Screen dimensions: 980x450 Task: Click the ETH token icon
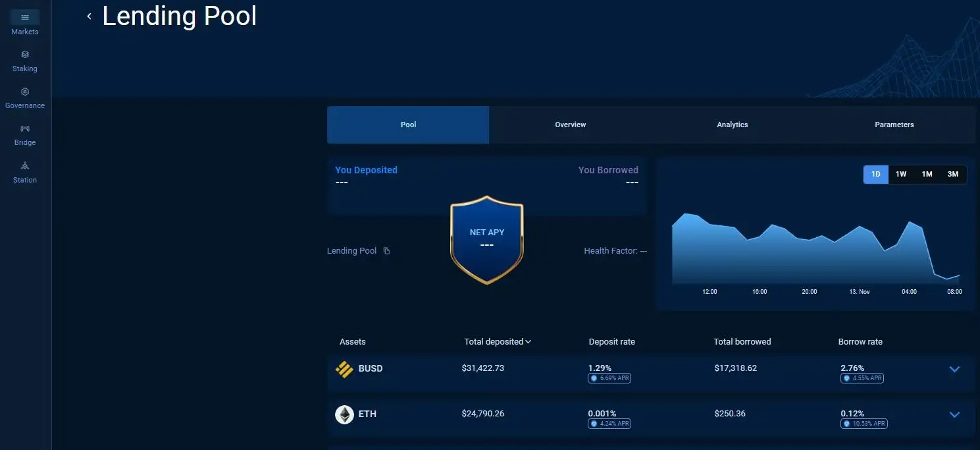tap(344, 414)
